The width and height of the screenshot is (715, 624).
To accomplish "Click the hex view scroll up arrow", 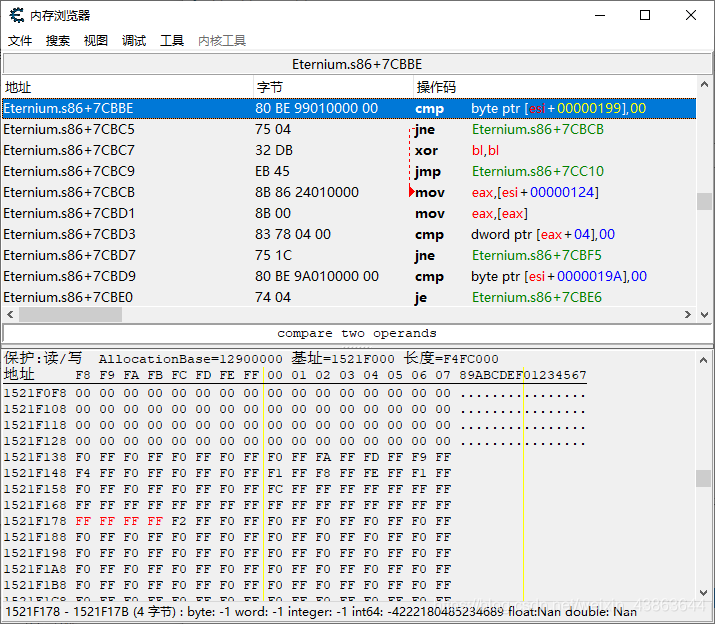I will (704, 360).
